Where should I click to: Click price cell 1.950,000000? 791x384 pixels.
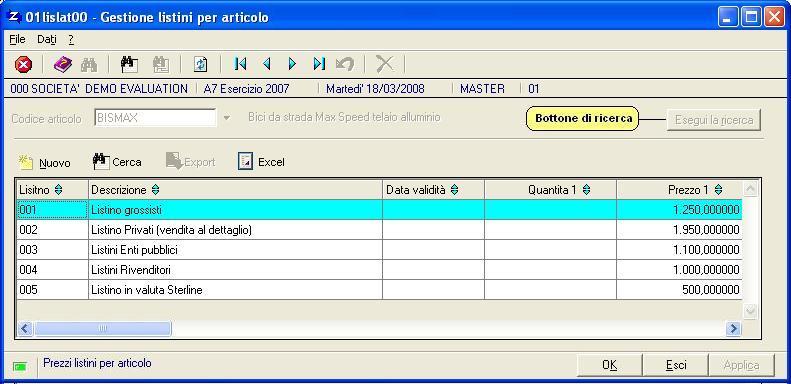[x=679, y=230]
